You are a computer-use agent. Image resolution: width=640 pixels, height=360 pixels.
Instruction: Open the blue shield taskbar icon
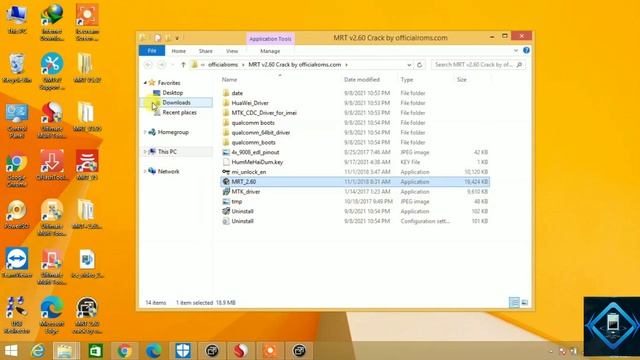[x=183, y=351]
